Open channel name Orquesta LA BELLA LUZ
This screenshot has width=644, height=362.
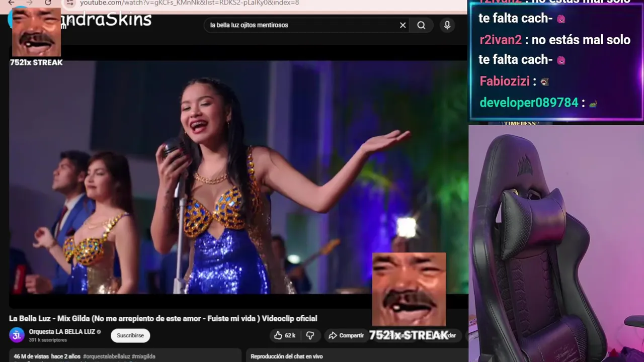(62, 332)
